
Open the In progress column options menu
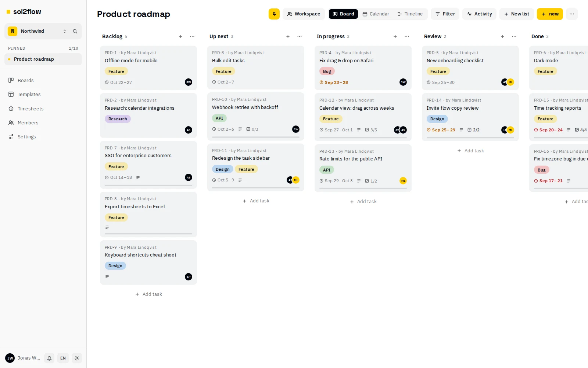click(407, 36)
